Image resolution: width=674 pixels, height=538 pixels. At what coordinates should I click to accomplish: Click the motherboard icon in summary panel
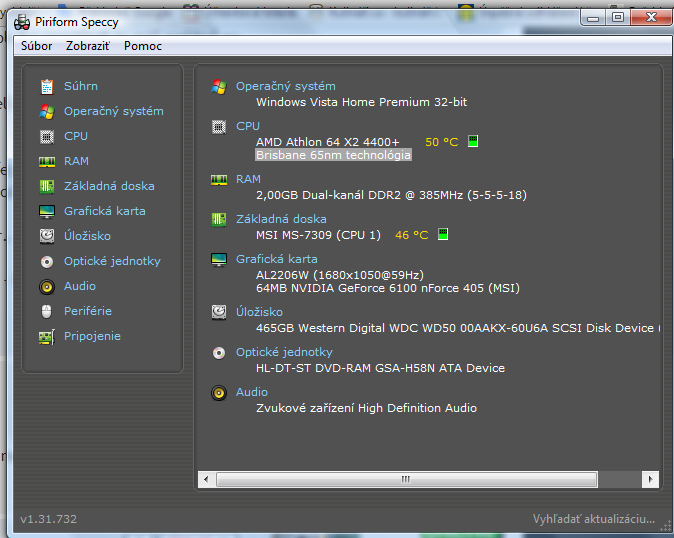(219, 220)
